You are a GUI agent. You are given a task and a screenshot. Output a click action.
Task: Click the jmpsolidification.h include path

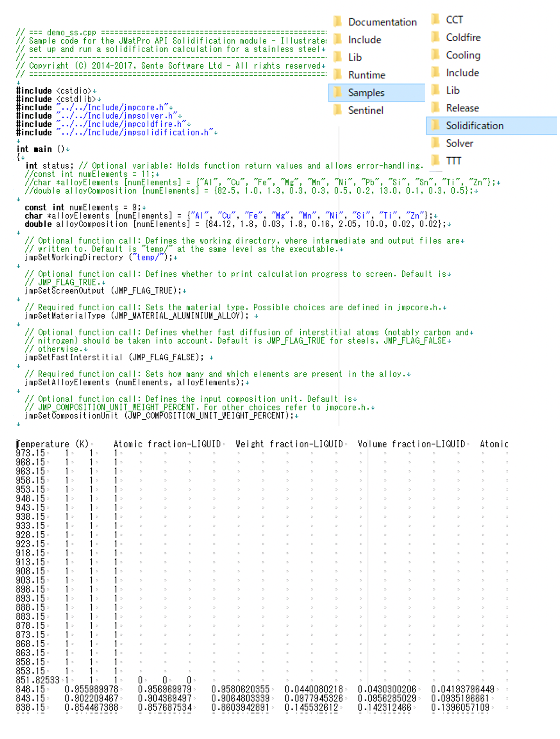coord(135,133)
